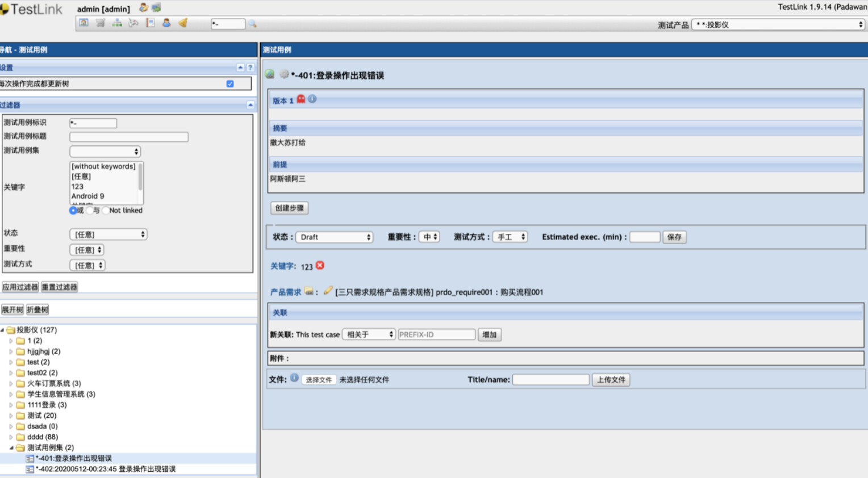Click the 测试用例标题 filter input field
This screenshot has height=478, width=868.
pyautogui.click(x=129, y=137)
